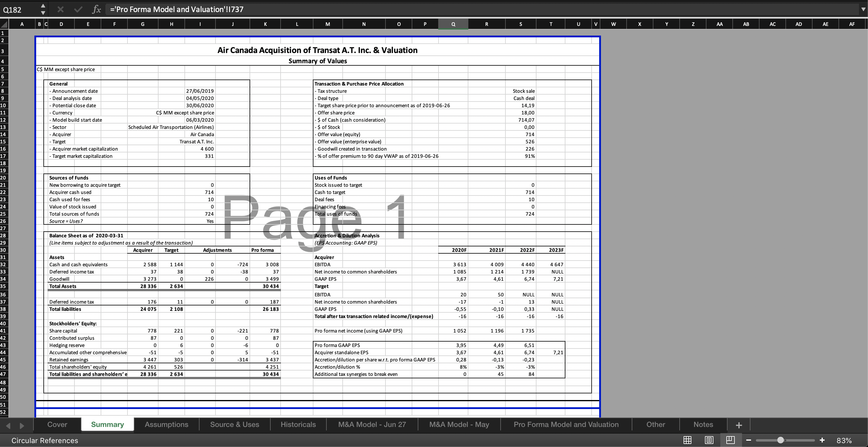Select Retained earnings adjustment -314

(x=232, y=360)
